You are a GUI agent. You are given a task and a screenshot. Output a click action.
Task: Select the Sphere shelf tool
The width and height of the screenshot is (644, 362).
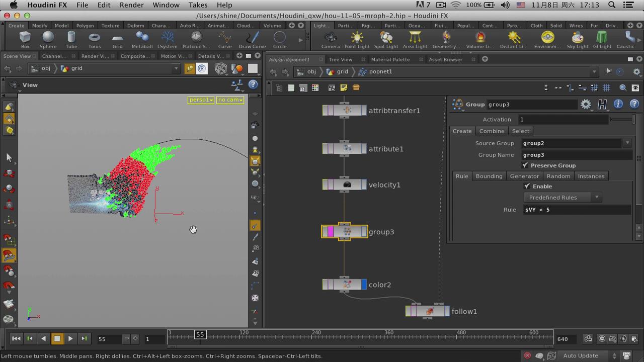click(48, 39)
